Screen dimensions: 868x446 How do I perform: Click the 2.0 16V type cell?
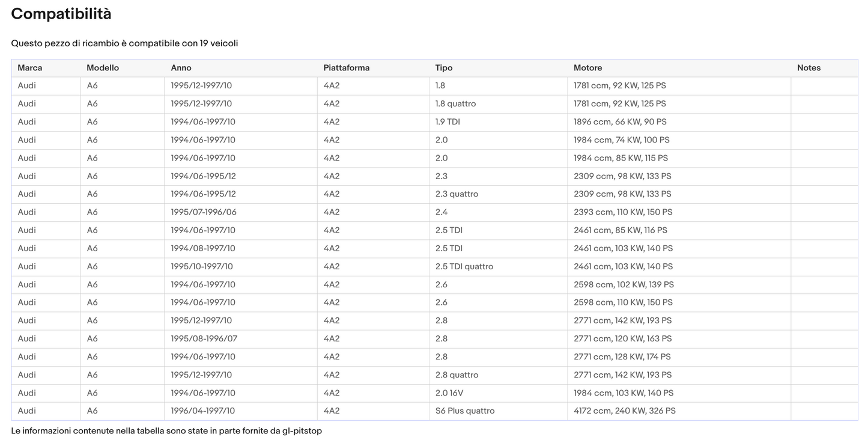[x=449, y=393]
